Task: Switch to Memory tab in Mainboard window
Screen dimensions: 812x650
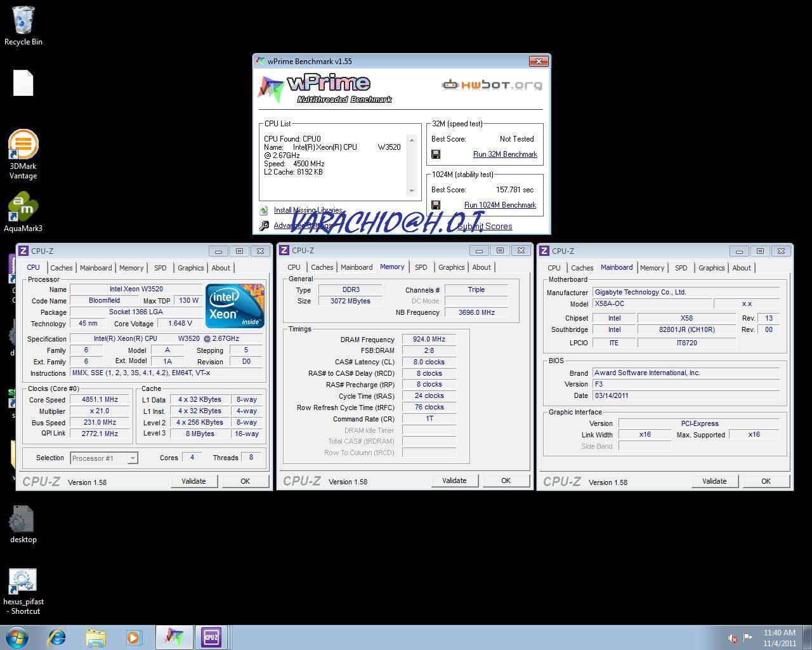Action: coord(652,268)
